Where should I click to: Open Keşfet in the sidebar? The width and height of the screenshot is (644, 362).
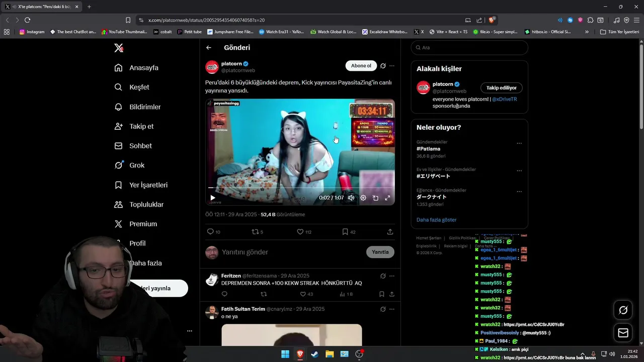pos(132,87)
